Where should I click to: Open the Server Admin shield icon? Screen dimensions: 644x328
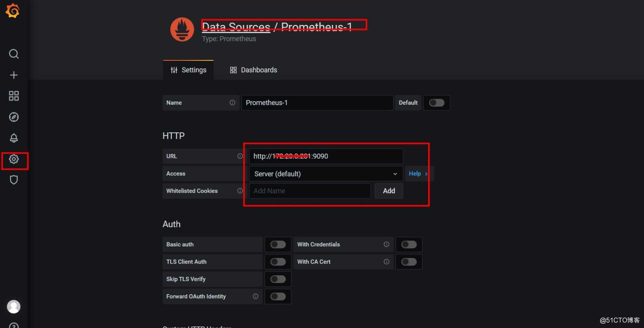coord(14,180)
